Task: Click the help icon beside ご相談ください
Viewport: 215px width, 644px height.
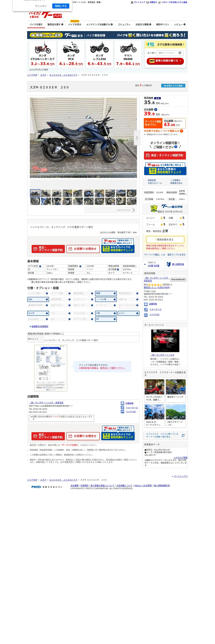Action: pos(176,147)
